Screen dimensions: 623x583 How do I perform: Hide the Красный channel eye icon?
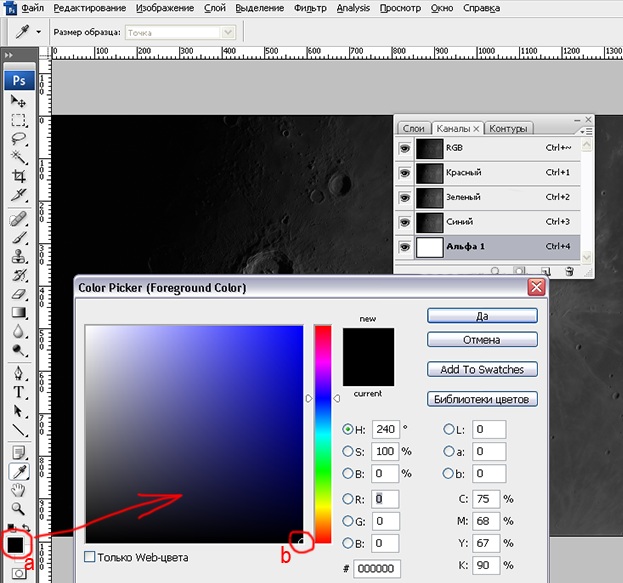(x=404, y=173)
